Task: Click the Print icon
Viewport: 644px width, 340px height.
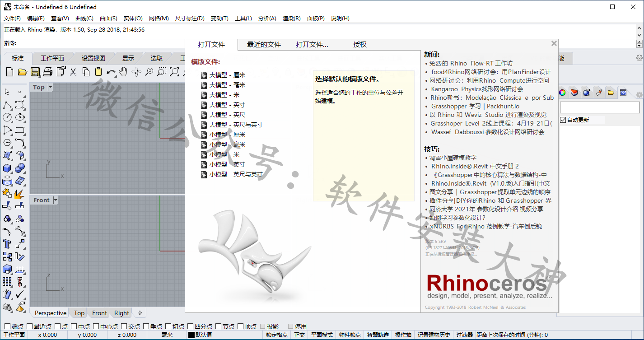Action: coord(48,72)
